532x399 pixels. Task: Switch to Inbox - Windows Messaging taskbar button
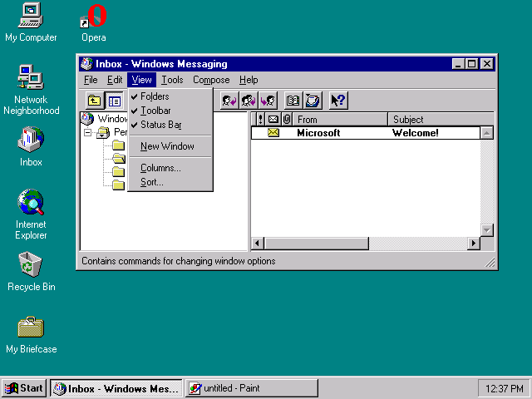coord(116,388)
